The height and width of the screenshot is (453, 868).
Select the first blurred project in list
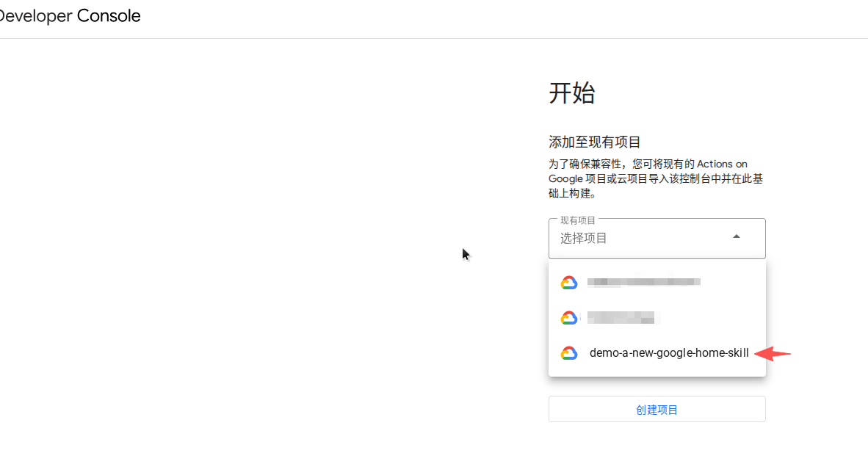657,283
